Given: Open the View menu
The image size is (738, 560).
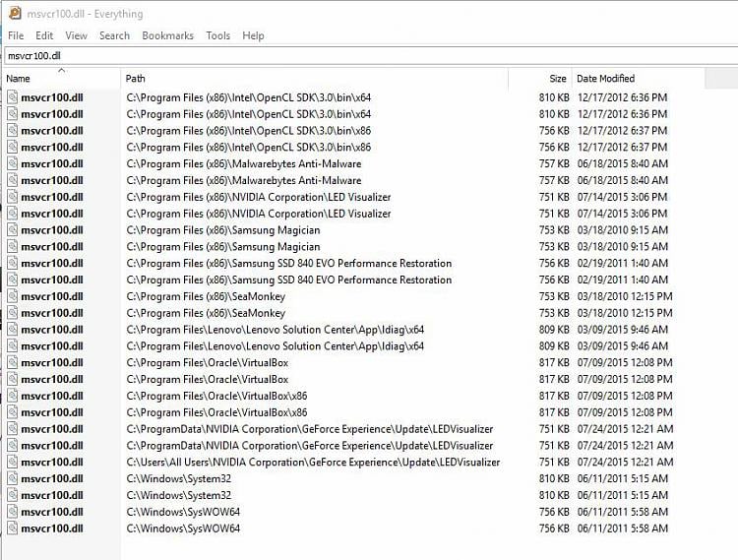Looking at the screenshot, I should tap(76, 35).
